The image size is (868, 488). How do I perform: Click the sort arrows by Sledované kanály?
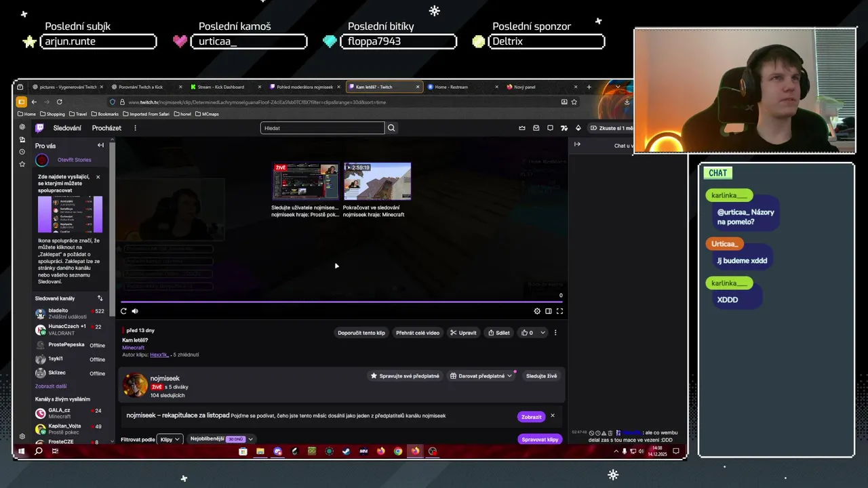point(100,298)
